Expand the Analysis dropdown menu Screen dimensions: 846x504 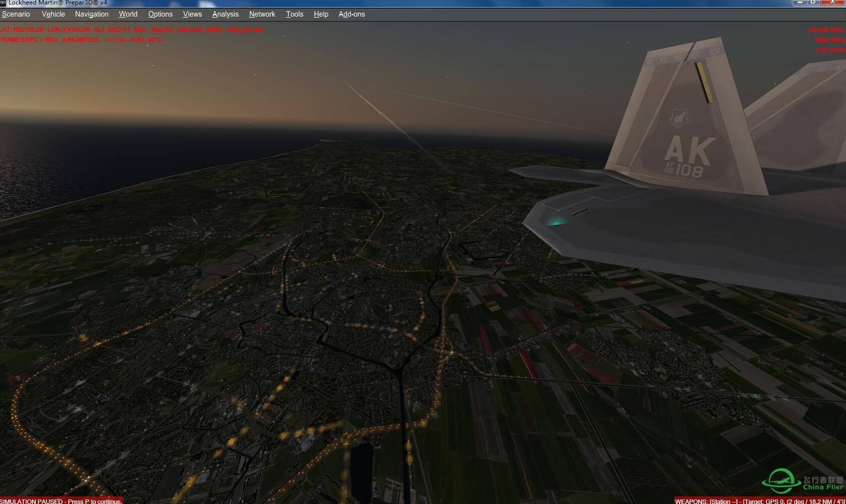pos(226,14)
